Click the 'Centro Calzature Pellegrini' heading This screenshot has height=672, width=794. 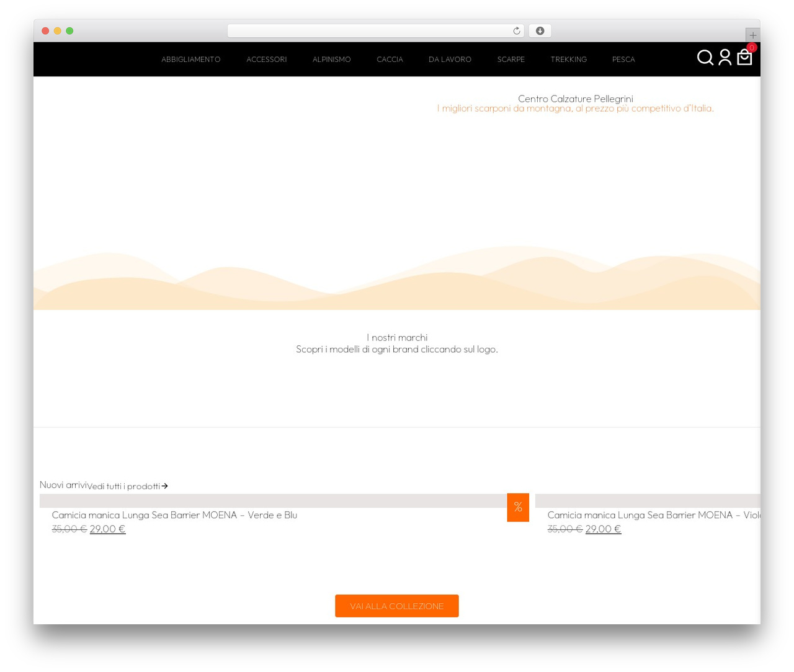pos(576,99)
